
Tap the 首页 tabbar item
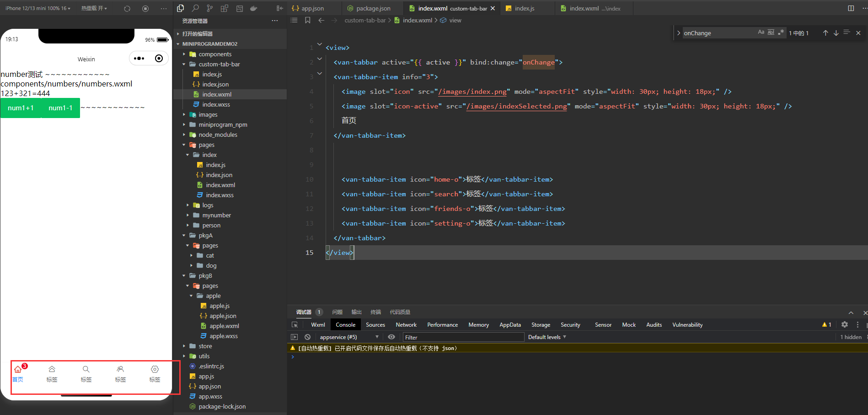coord(18,373)
